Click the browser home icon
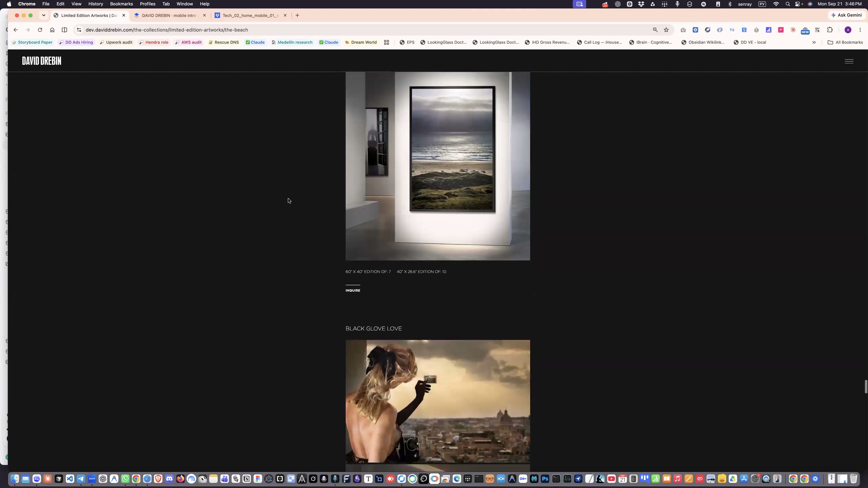This screenshot has width=868, height=488. click(52, 30)
